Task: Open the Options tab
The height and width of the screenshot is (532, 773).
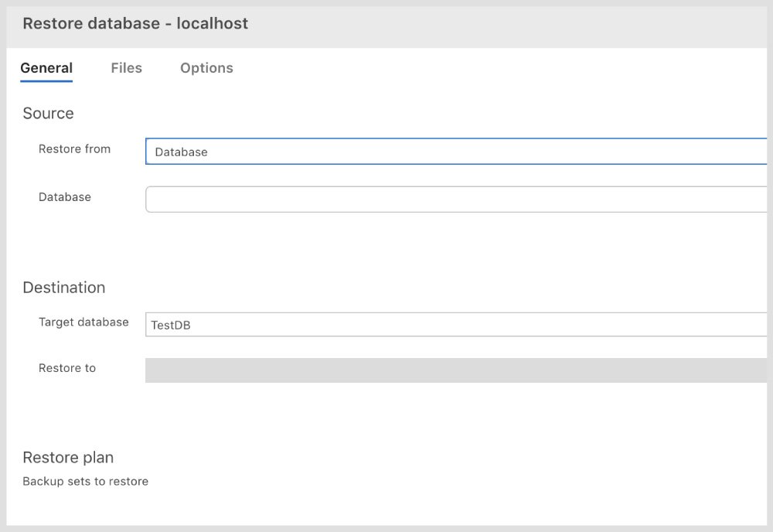Action: (206, 68)
